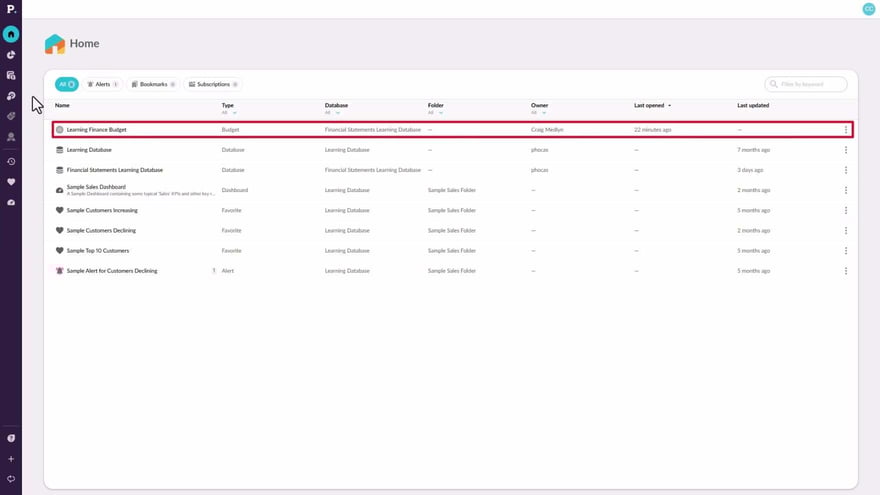This screenshot has height=495, width=880.
Task: Open the pie chart icon in sidebar
Action: pos(11,55)
